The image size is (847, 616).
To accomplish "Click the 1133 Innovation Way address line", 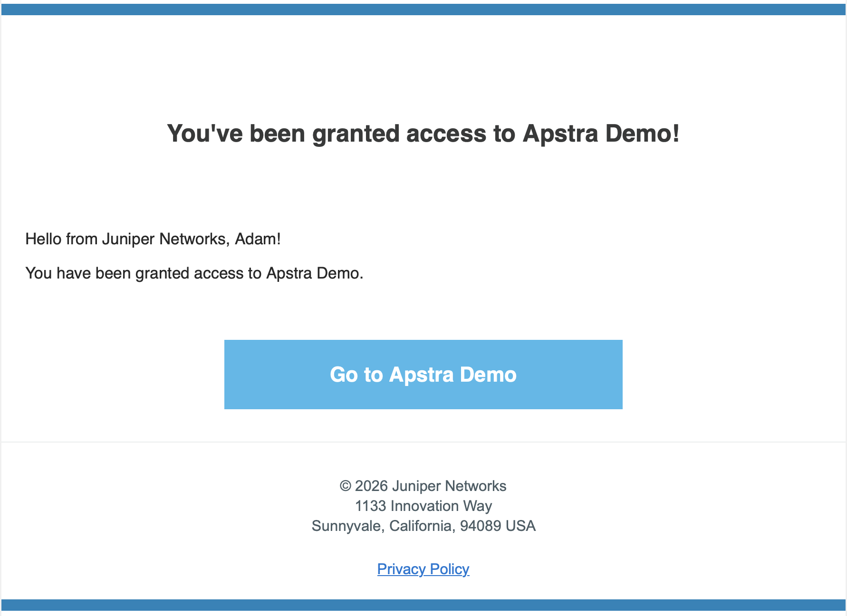I will (x=423, y=506).
